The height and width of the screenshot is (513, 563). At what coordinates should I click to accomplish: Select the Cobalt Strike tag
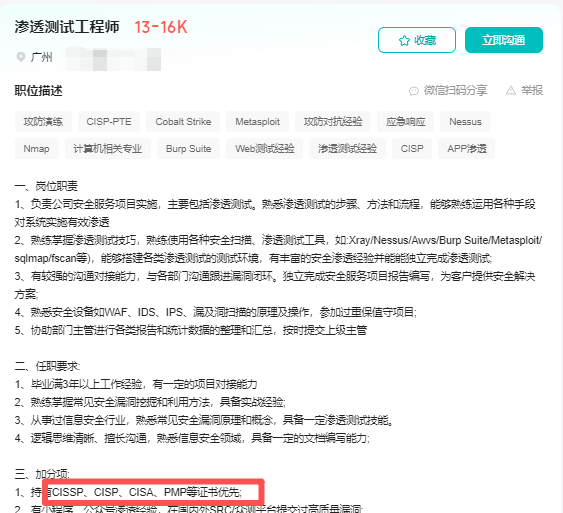[x=183, y=122]
